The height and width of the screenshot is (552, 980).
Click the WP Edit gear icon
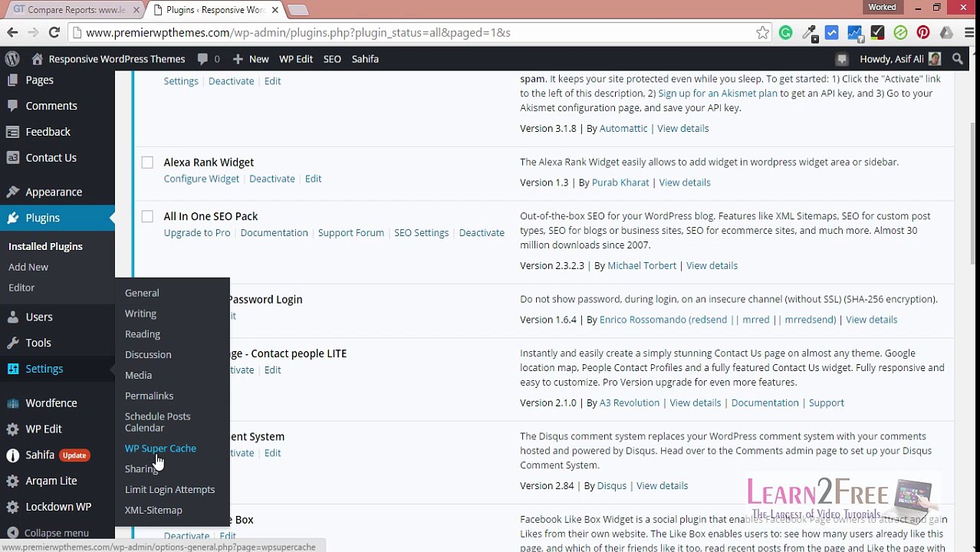click(12, 429)
